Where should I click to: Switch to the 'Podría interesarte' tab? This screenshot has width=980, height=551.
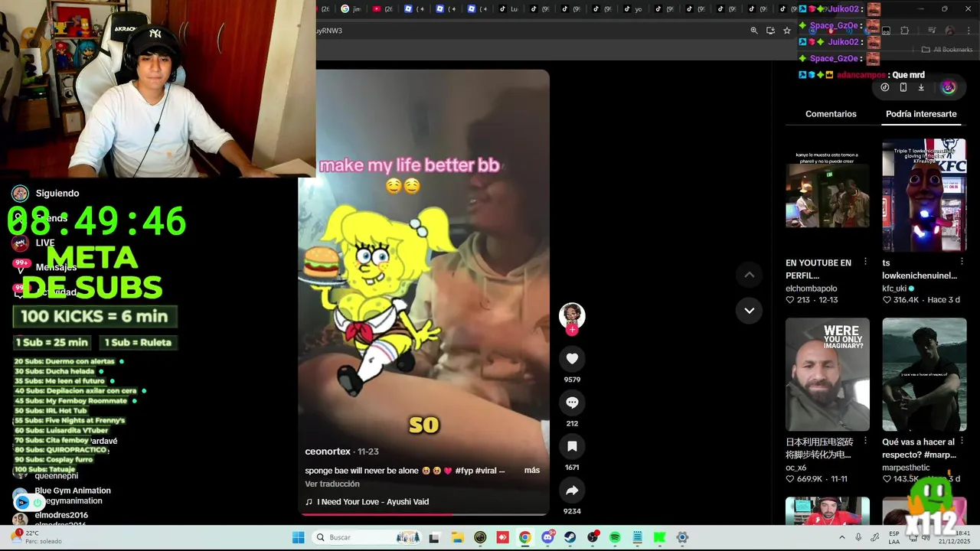pos(921,114)
